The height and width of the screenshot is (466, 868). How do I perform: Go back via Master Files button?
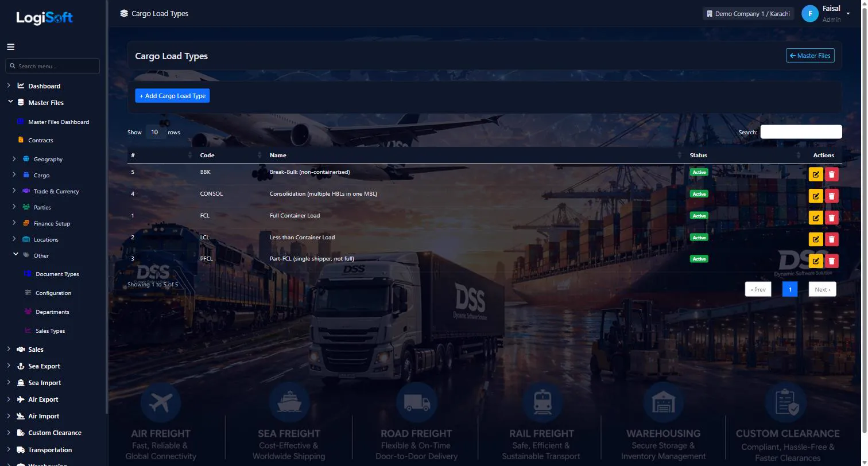(810, 56)
